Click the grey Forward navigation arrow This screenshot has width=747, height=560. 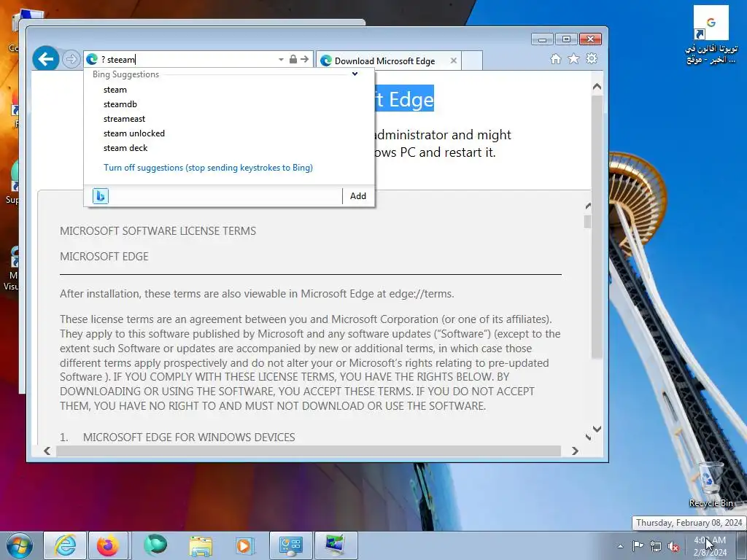tap(71, 60)
